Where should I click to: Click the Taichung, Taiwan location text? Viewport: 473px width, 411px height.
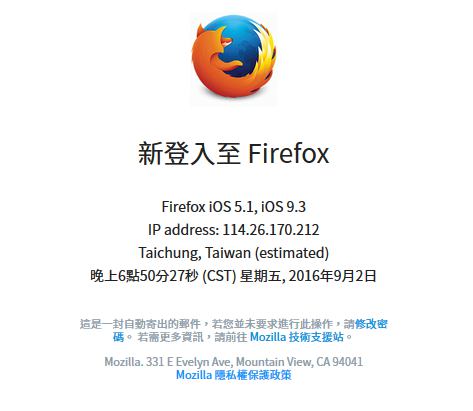[x=195, y=253]
